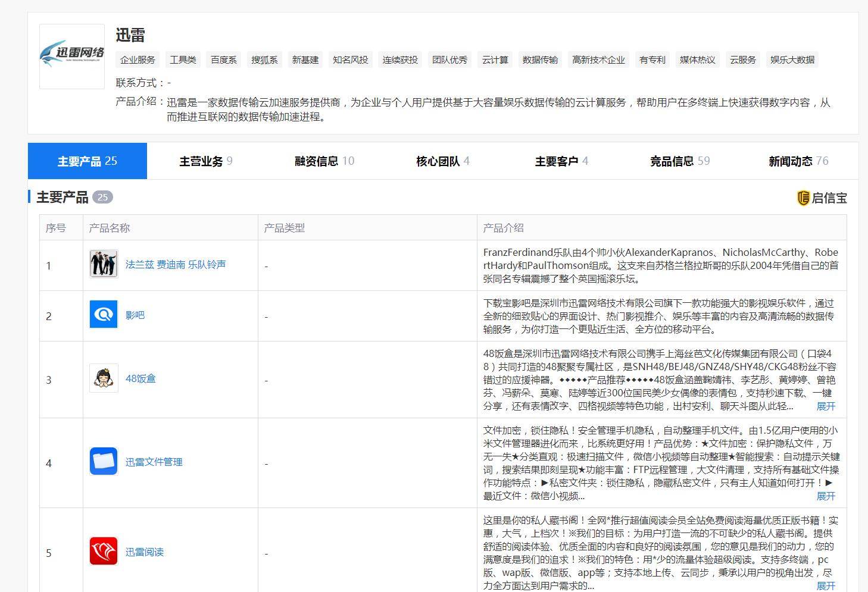Click the 有专利 tag
Viewport: 868px width, 592px height.
tap(652, 59)
